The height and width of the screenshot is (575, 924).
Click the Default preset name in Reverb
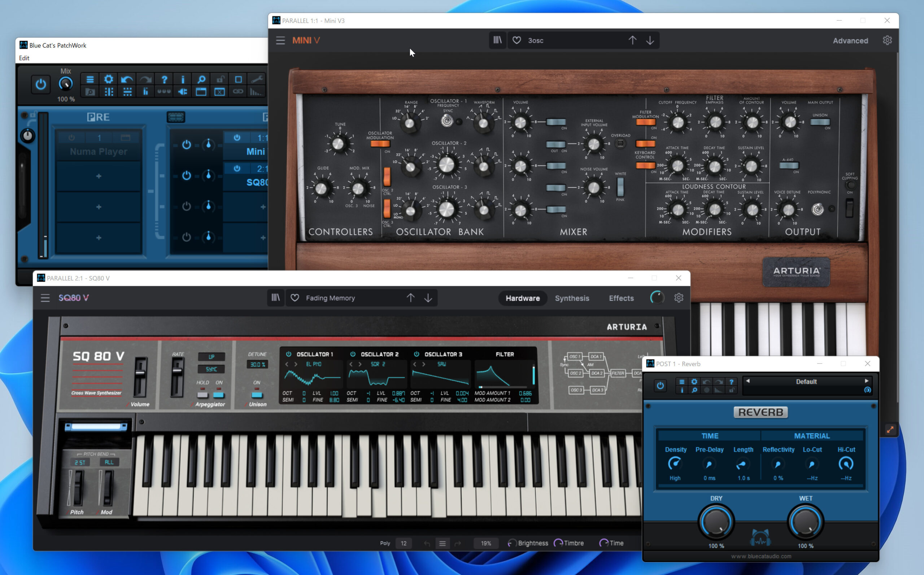[x=806, y=382]
